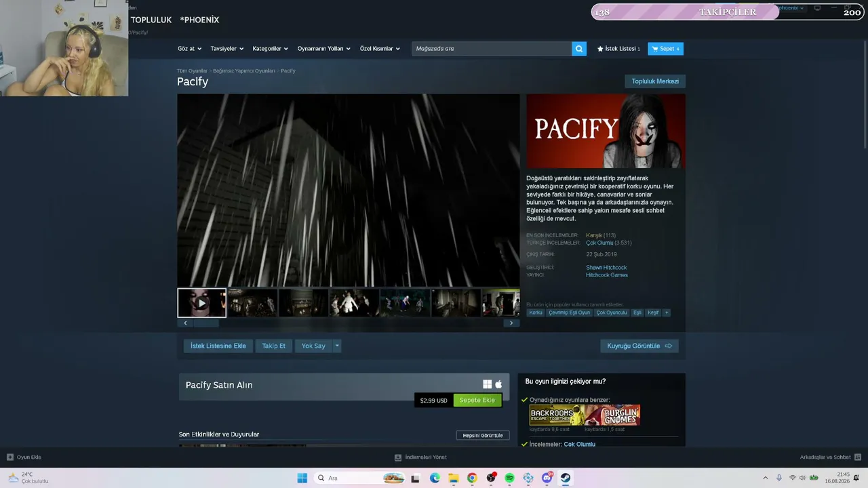
Task: Click the plus icon beside Oyun Ekle
Action: pyautogui.click(x=10, y=457)
